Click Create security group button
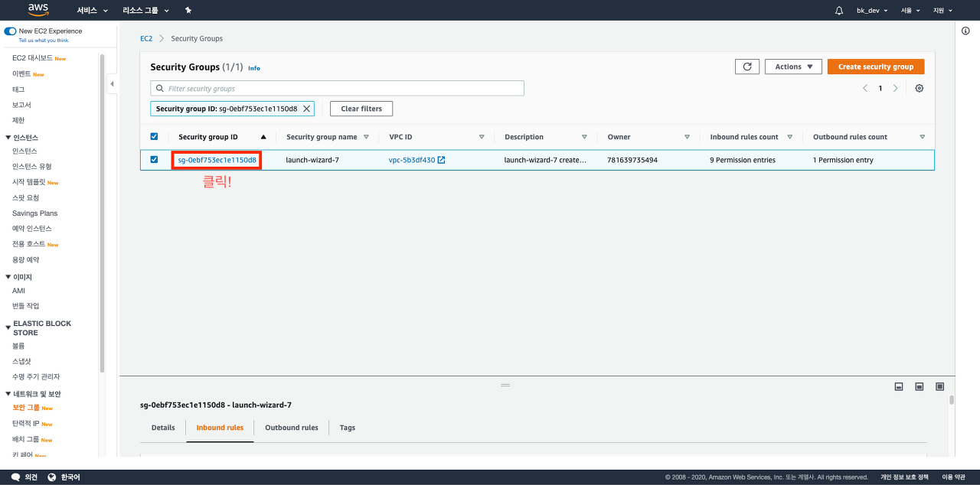 (x=876, y=67)
